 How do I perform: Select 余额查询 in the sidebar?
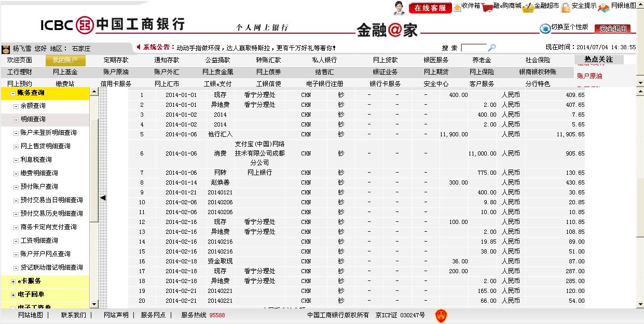click(33, 106)
